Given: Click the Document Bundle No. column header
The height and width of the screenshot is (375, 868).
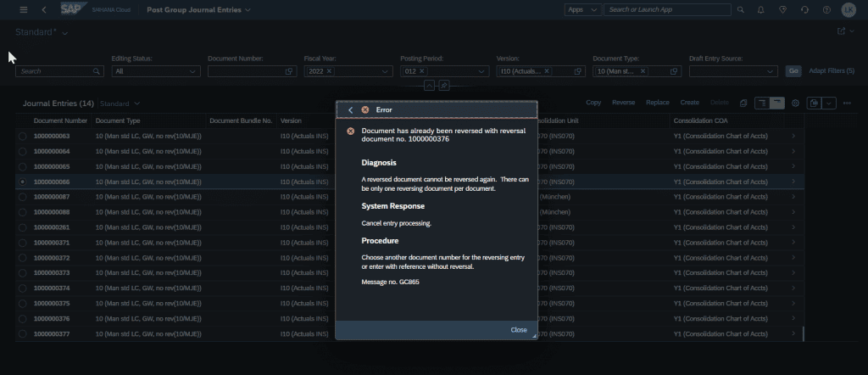Looking at the screenshot, I should click(x=241, y=120).
